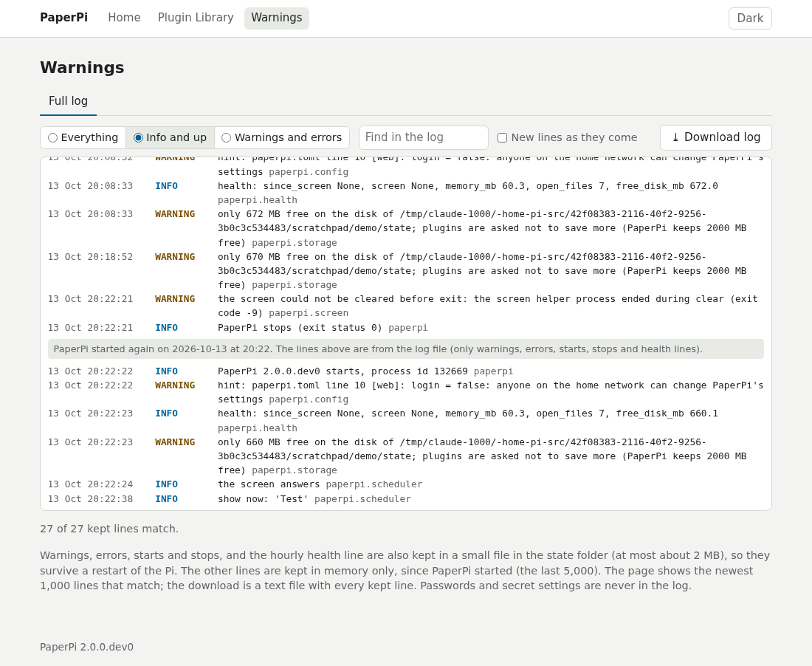The height and width of the screenshot is (666, 812).
Task: Click '27 of 27 kept lines match.' status
Action: pos(109,529)
